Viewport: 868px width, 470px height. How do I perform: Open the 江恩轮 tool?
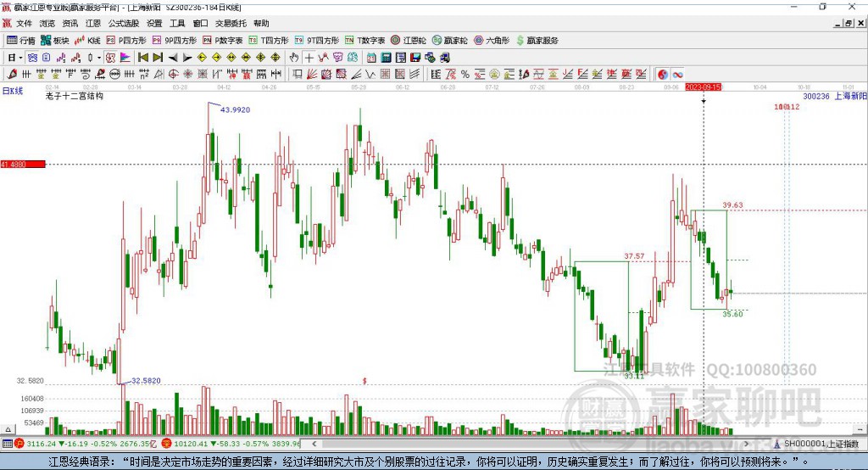[409, 41]
